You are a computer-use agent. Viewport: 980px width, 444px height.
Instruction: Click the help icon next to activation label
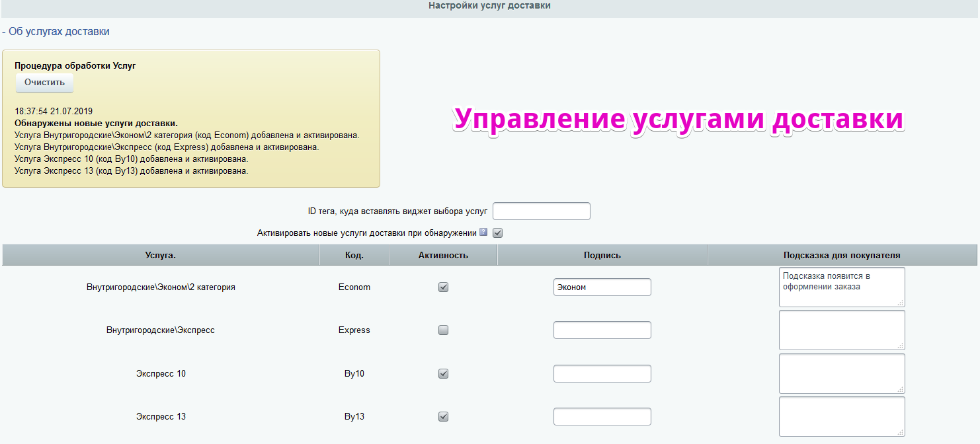[x=483, y=233]
